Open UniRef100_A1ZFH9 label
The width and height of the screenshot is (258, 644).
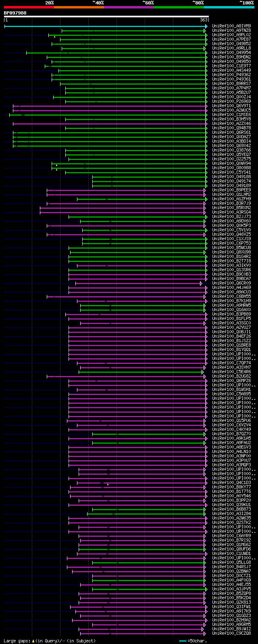[x=231, y=199]
